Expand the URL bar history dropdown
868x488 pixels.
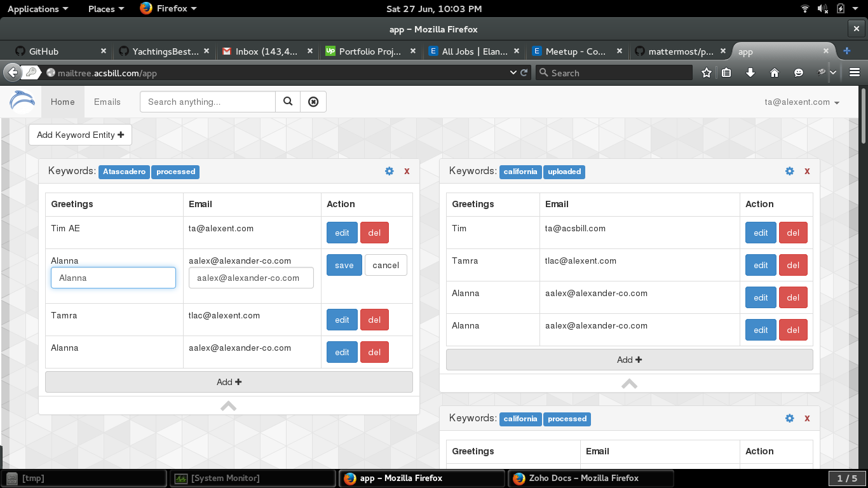[x=513, y=72]
